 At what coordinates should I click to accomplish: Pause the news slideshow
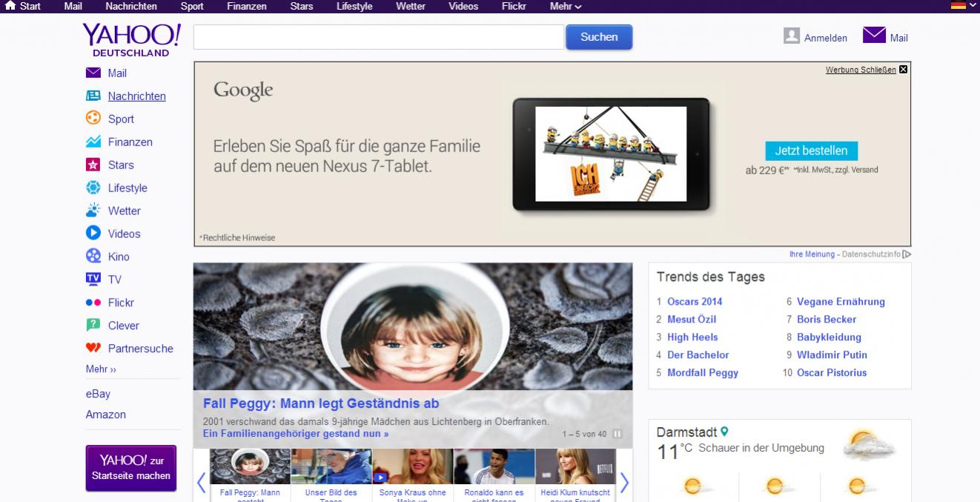point(618,434)
